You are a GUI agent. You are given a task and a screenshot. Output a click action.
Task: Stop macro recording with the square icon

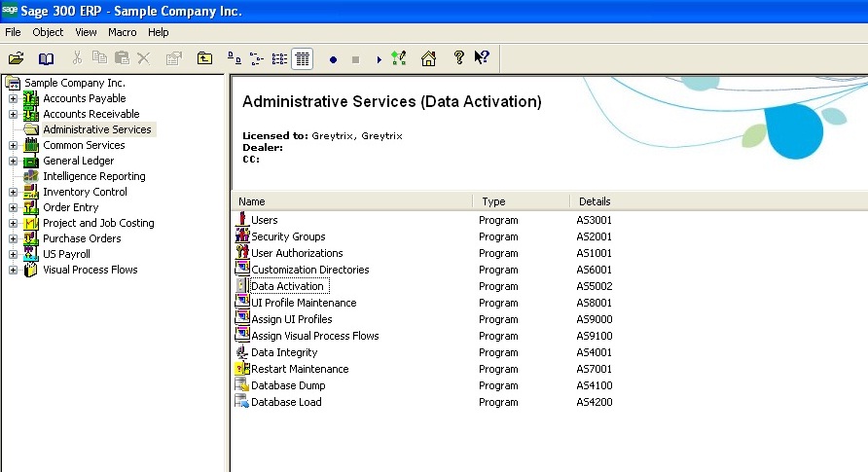coord(355,59)
